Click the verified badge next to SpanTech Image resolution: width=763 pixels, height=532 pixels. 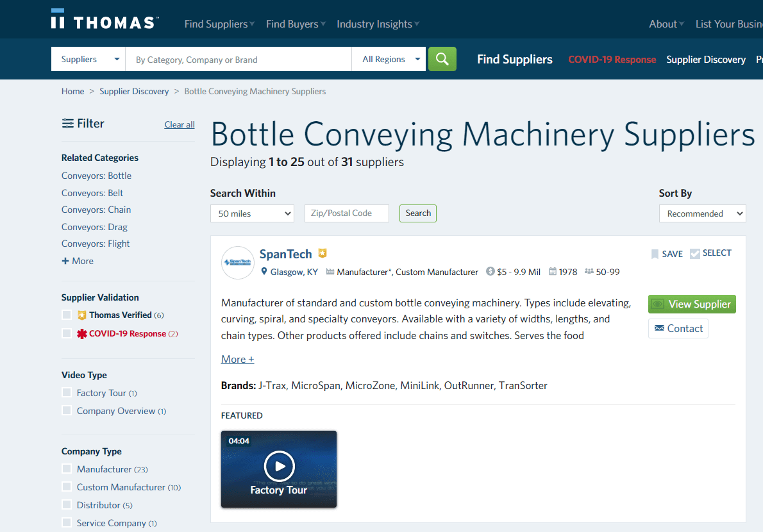(x=322, y=253)
